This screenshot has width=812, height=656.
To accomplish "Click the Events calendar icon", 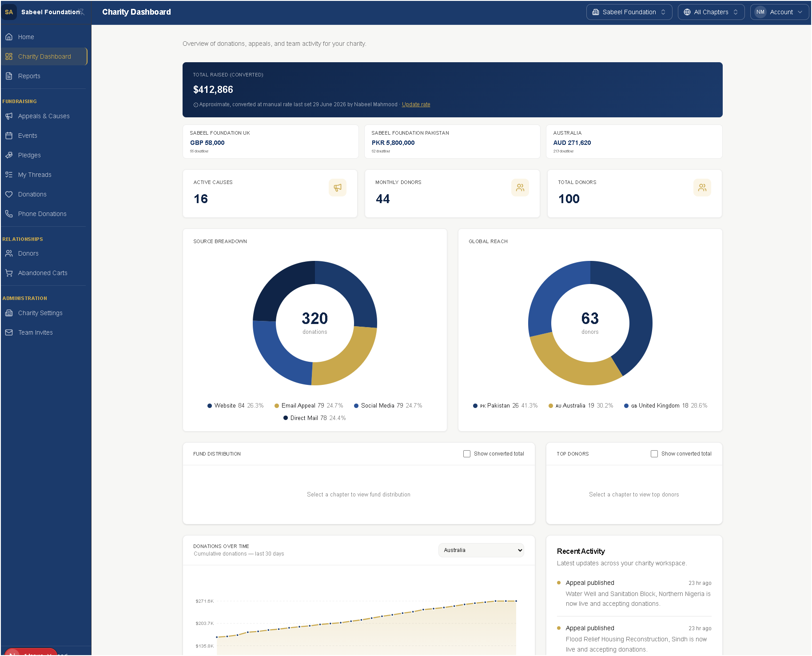I will pyautogui.click(x=9, y=136).
